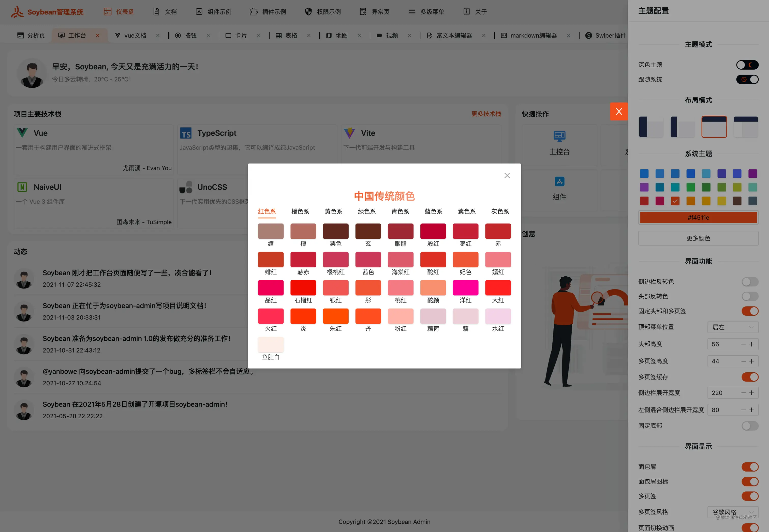This screenshot has width=769, height=532.
Task: Open the 顶部菜单位置 dropdown
Action: click(x=733, y=327)
